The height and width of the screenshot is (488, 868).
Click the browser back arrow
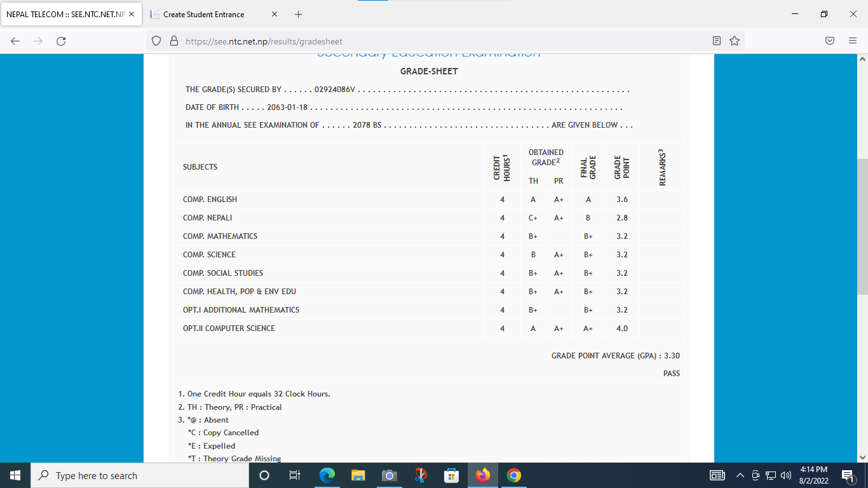15,41
